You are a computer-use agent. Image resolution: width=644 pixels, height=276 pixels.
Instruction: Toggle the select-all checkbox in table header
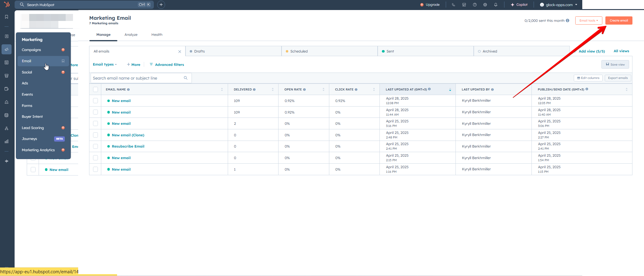click(x=95, y=89)
